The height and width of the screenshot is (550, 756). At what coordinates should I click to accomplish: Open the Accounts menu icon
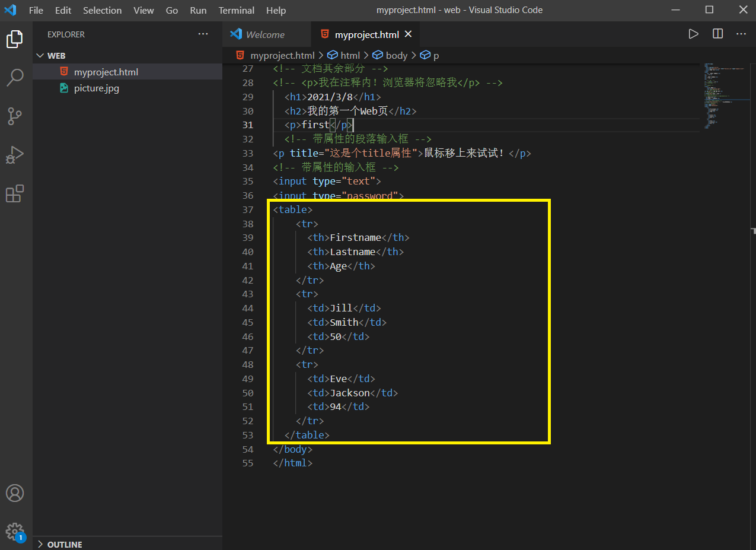[15, 493]
